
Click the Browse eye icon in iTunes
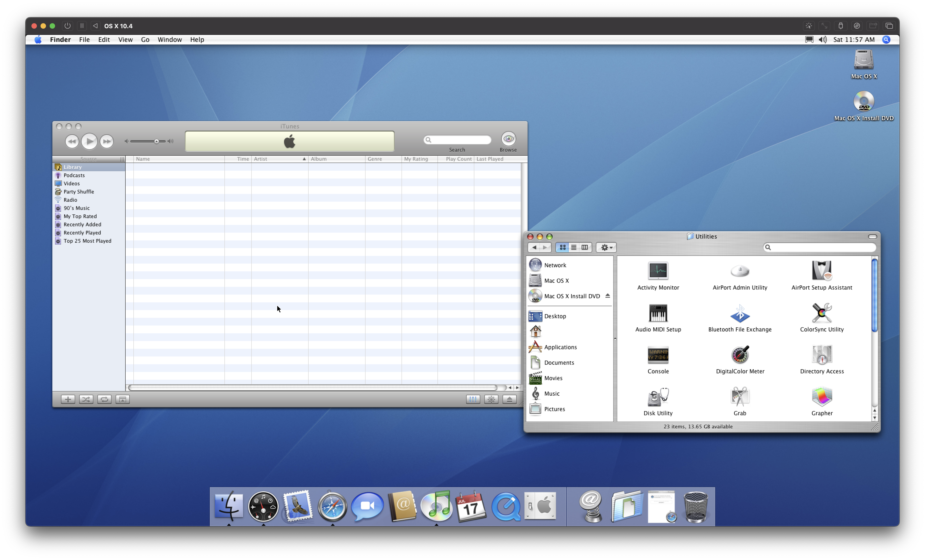pos(508,139)
